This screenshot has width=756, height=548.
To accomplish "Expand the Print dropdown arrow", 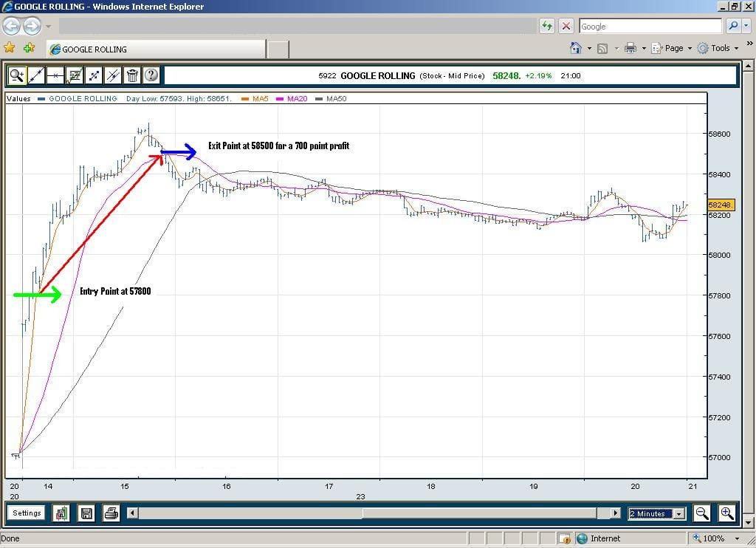I will pos(644,48).
